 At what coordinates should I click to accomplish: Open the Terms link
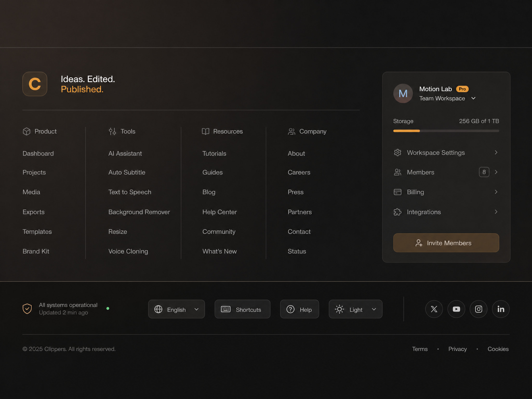click(420, 349)
